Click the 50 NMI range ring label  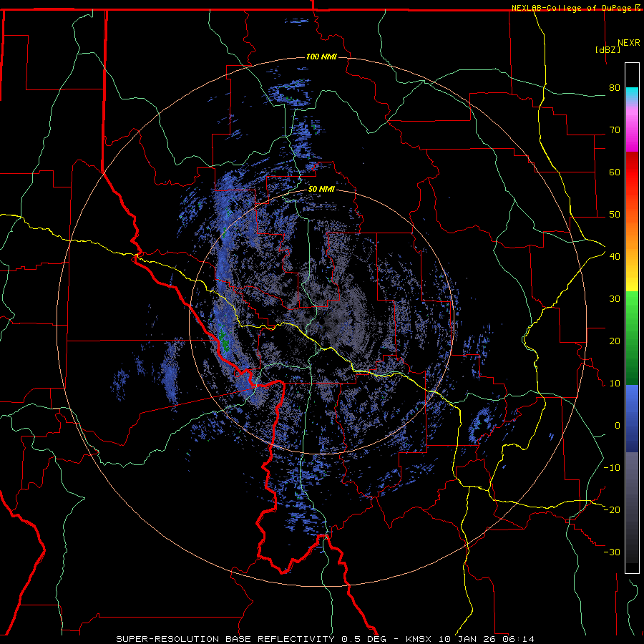321,189
